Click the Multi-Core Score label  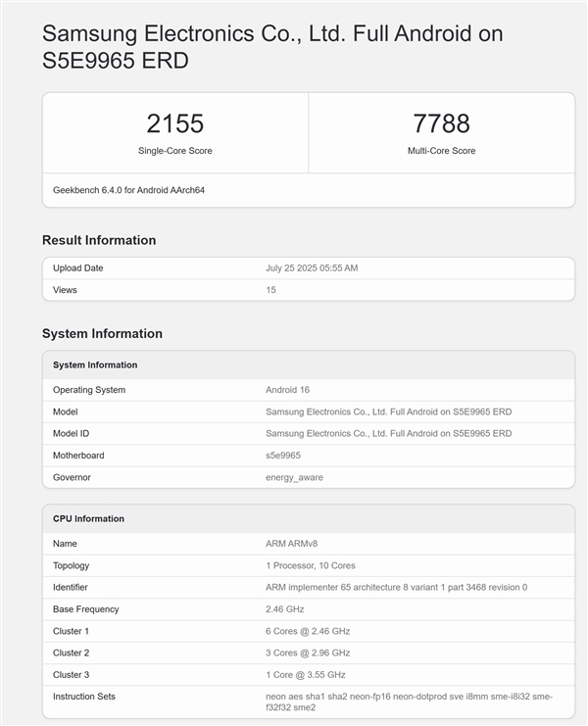tap(441, 151)
